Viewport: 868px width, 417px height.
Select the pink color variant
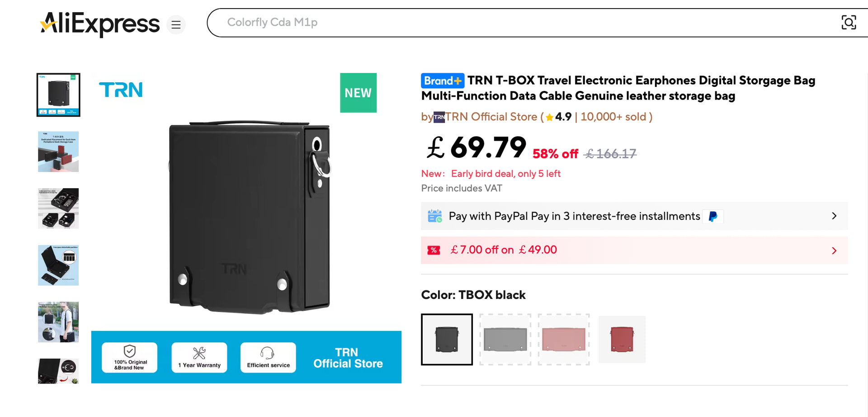click(564, 339)
